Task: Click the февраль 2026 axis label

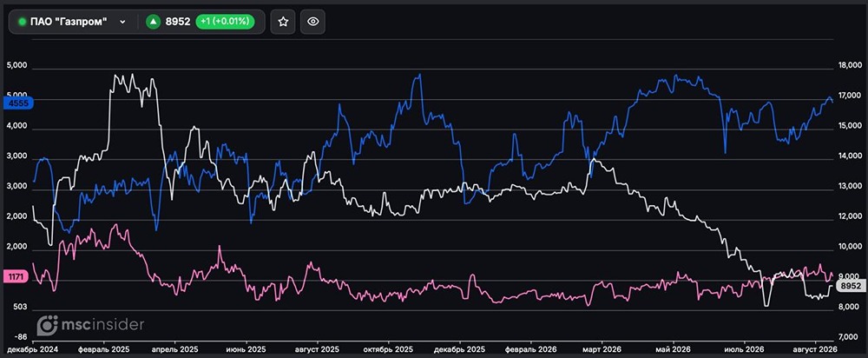Action: tap(530, 349)
